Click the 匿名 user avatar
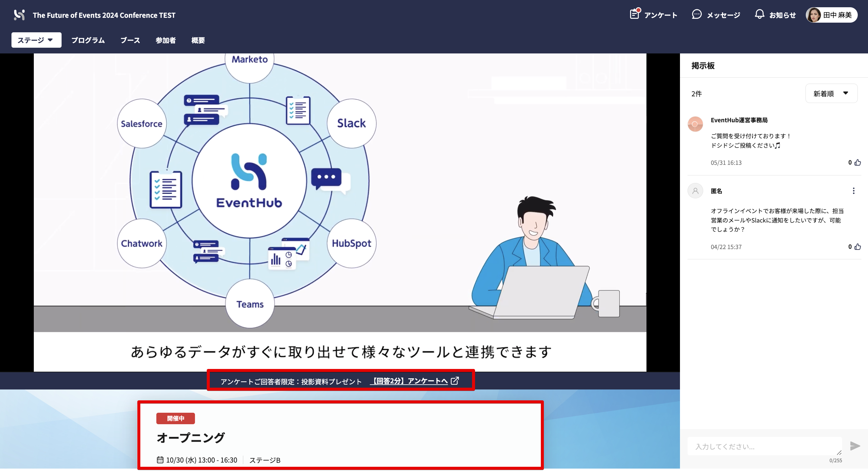The width and height of the screenshot is (868, 471). click(695, 191)
